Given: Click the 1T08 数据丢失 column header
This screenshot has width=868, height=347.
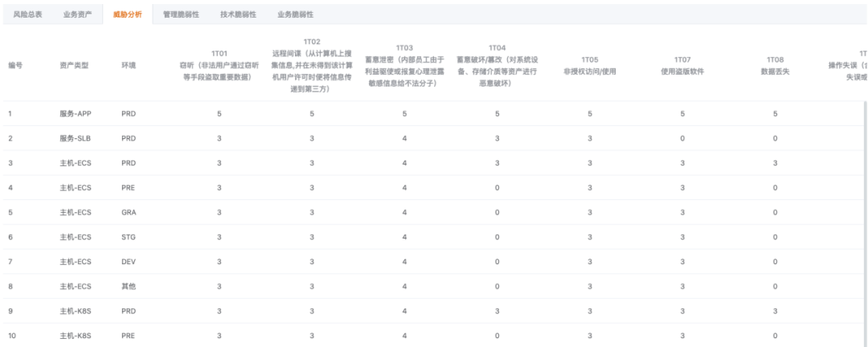Looking at the screenshot, I should tap(775, 65).
